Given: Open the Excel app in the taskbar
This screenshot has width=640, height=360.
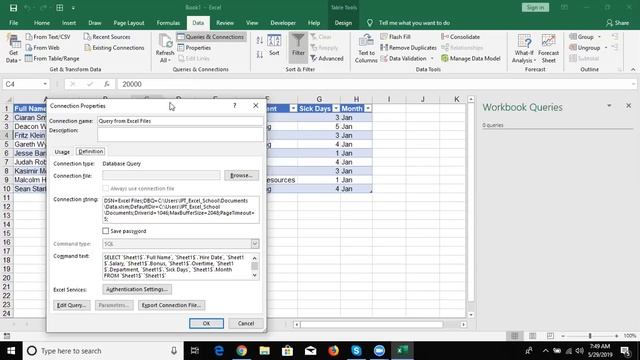Looking at the screenshot, I should pos(402,351).
